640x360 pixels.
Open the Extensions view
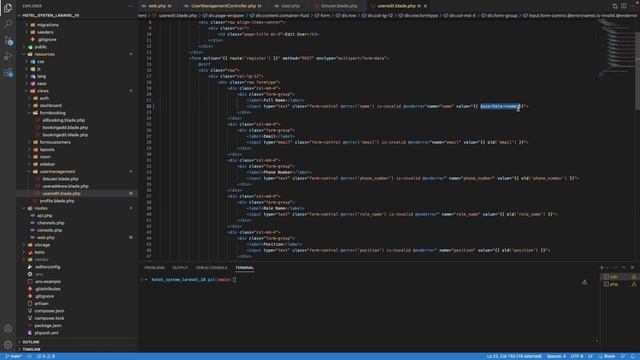click(x=8, y=73)
